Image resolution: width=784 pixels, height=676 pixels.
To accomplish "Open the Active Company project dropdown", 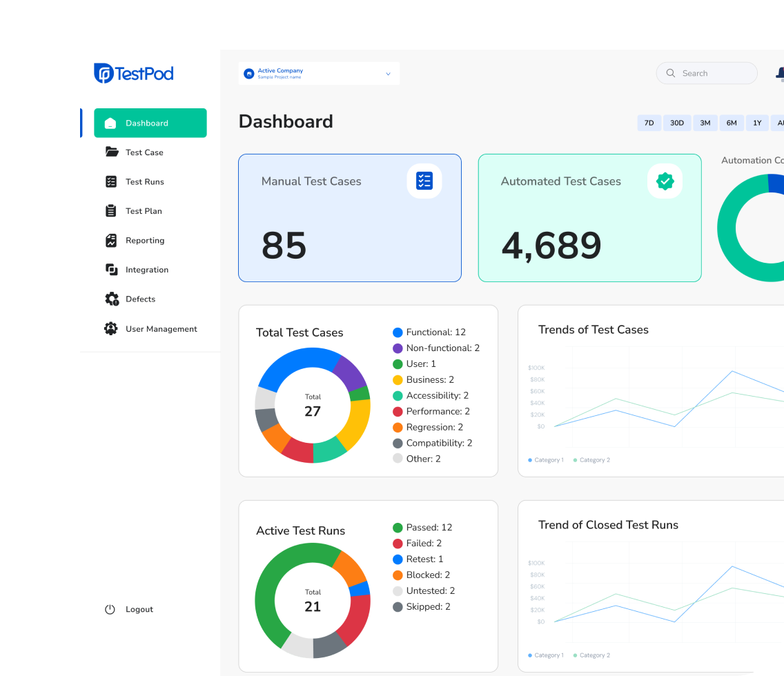I will 319,74.
